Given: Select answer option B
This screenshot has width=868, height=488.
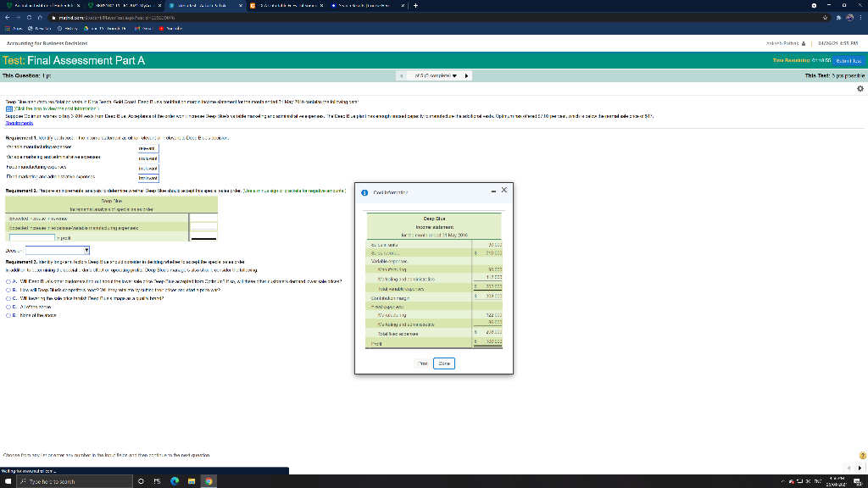Looking at the screenshot, I should click(8, 290).
